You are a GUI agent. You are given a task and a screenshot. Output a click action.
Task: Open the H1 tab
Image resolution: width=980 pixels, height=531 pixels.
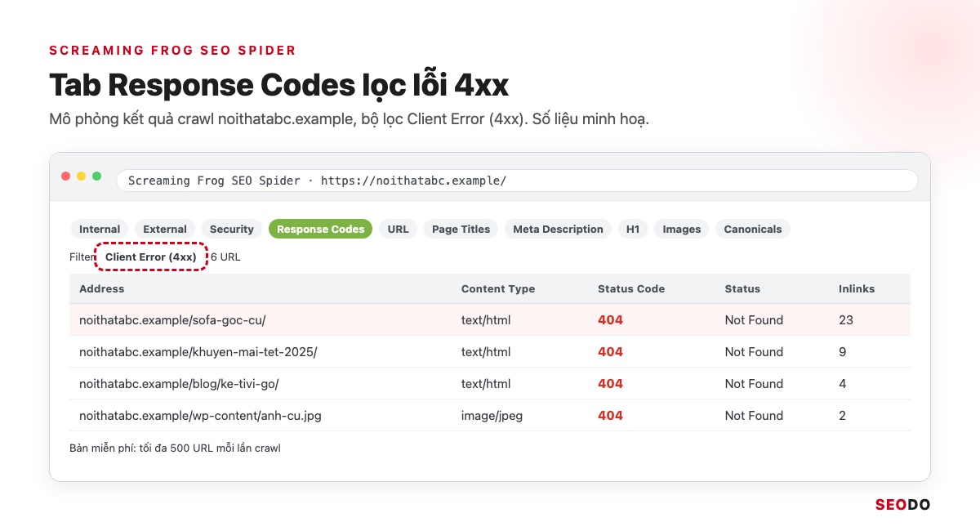coord(633,229)
